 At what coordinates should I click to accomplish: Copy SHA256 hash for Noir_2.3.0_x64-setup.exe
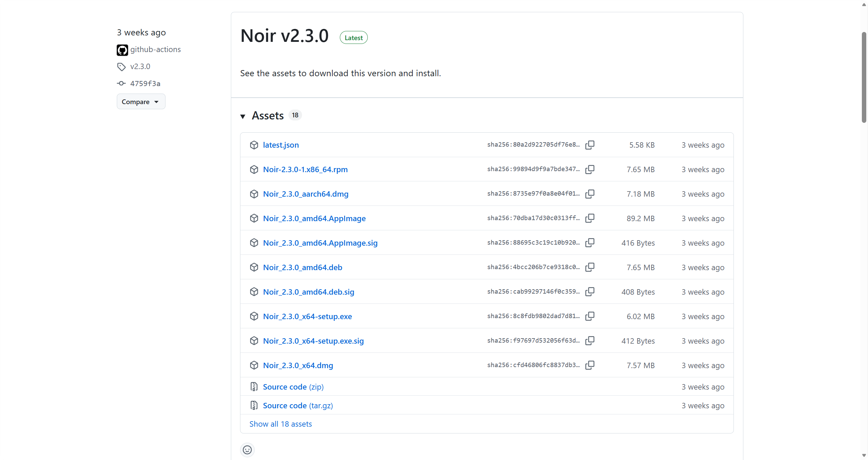[590, 316]
